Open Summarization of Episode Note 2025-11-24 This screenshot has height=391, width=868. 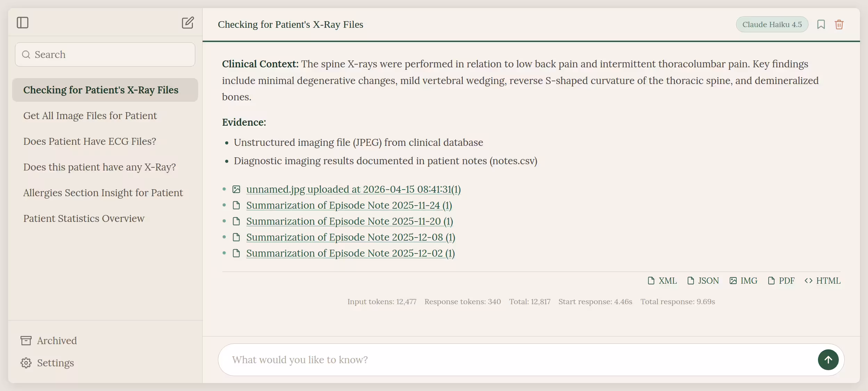tap(349, 205)
